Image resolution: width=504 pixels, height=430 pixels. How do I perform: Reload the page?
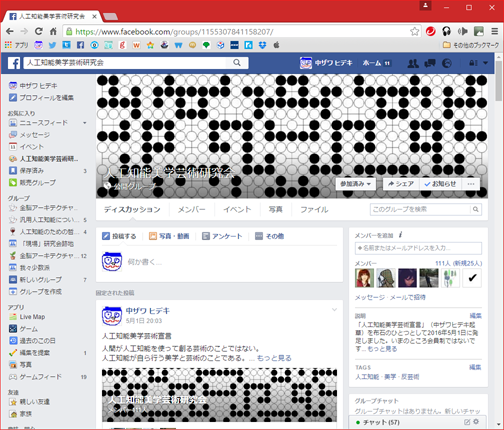click(x=39, y=31)
